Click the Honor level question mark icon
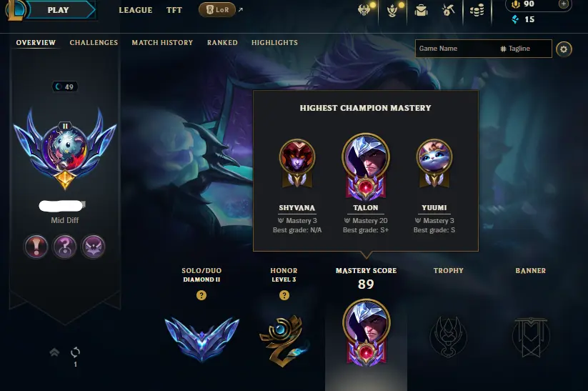The image size is (588, 391). [284, 295]
